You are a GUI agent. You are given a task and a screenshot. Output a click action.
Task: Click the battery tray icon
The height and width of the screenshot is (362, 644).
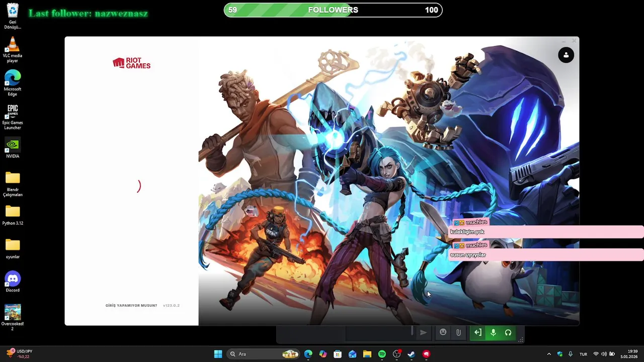[612, 354]
